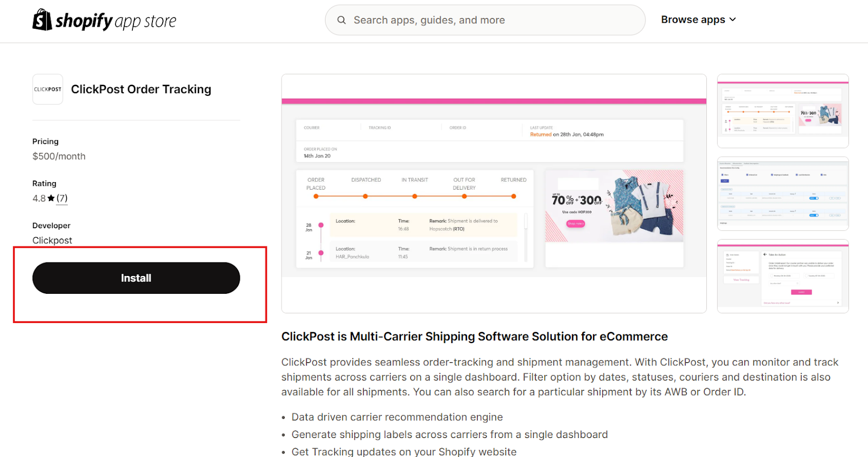Click the Developer label

pos(52,226)
